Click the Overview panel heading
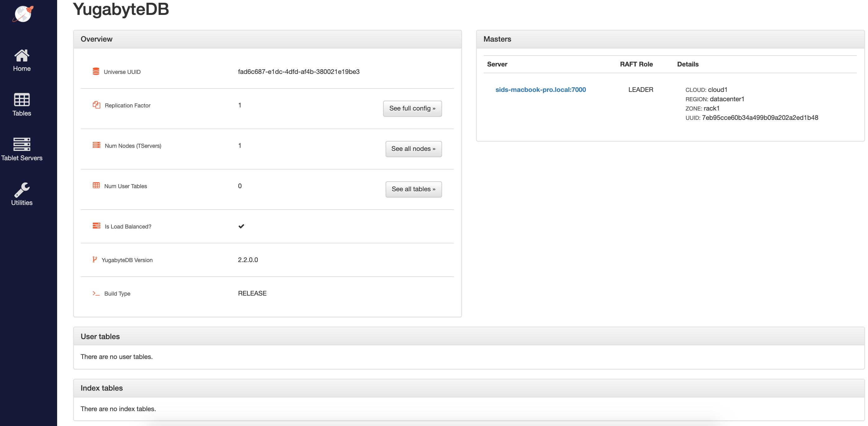Image resolution: width=868 pixels, height=426 pixels. coord(96,39)
